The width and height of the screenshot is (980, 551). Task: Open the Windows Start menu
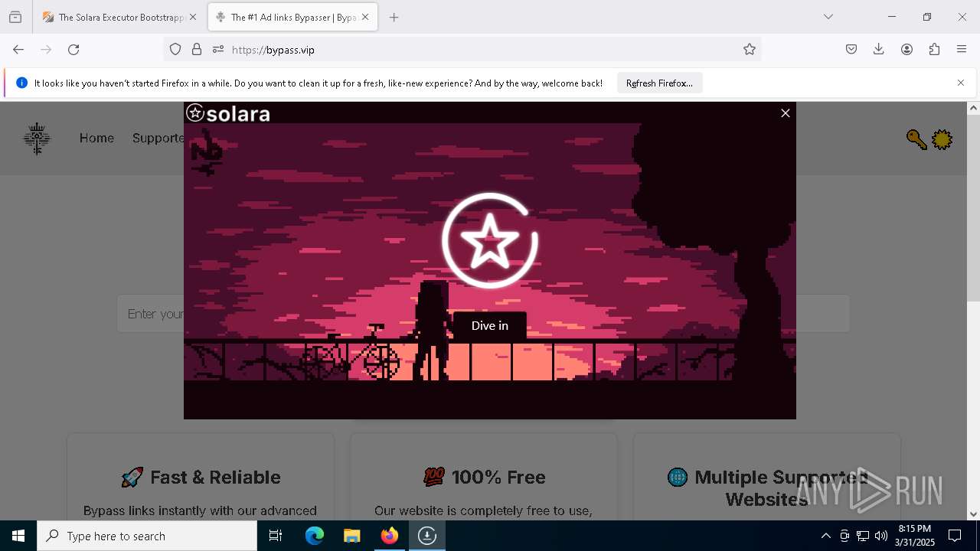coord(18,536)
